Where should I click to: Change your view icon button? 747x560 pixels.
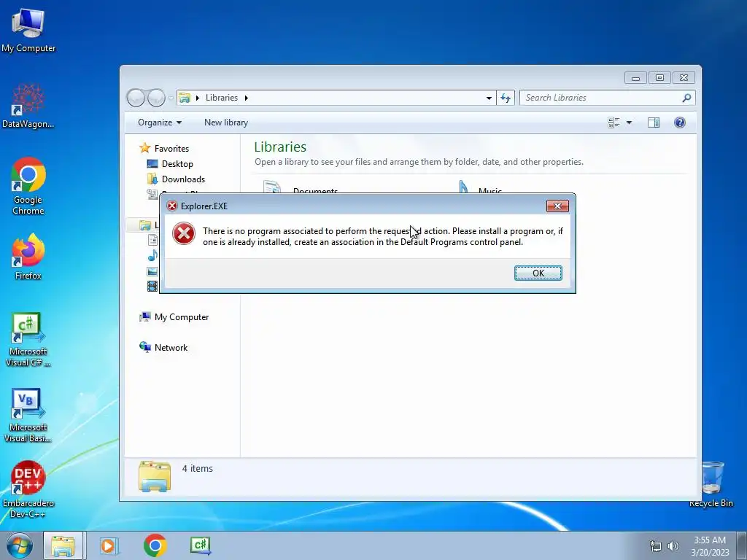(x=614, y=122)
